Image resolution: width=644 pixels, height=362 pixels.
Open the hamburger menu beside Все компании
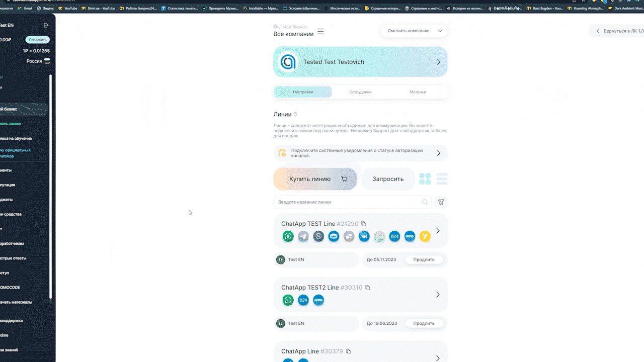tap(320, 32)
